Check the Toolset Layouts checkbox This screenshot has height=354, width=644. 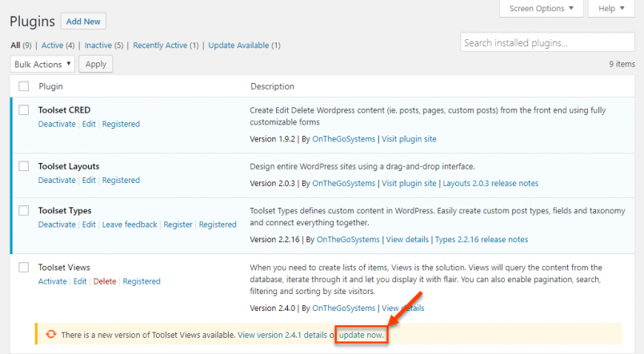tap(24, 166)
